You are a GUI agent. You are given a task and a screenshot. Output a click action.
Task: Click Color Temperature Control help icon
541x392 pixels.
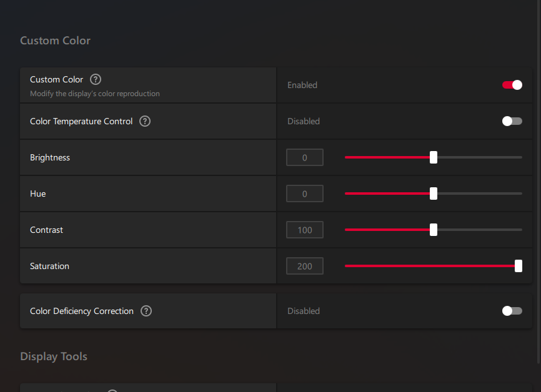tap(145, 121)
